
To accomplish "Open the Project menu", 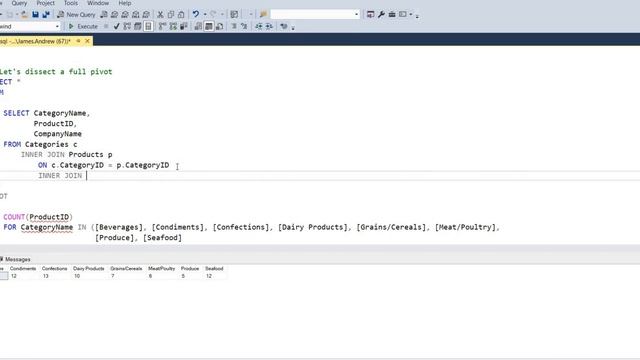I will (x=45, y=3).
